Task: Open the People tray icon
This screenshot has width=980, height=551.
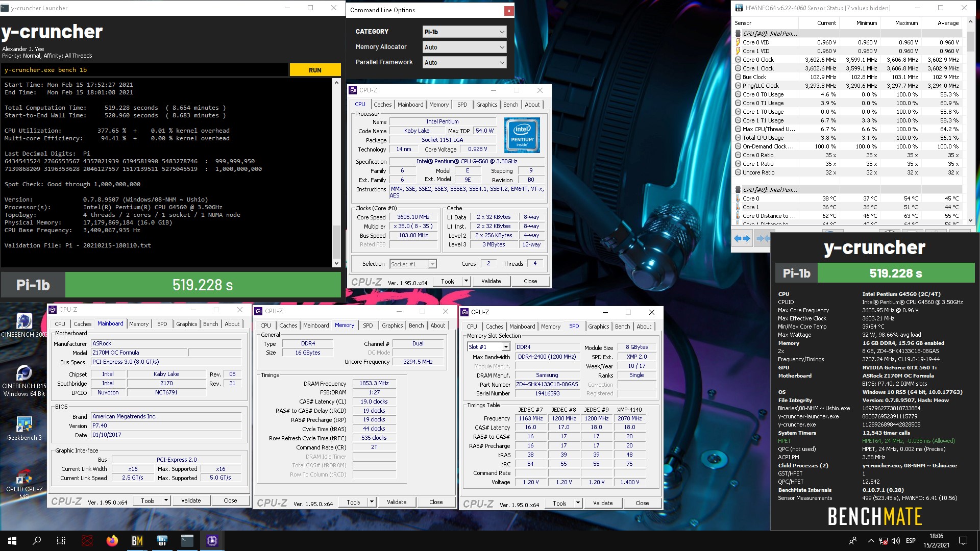Action: [853, 541]
